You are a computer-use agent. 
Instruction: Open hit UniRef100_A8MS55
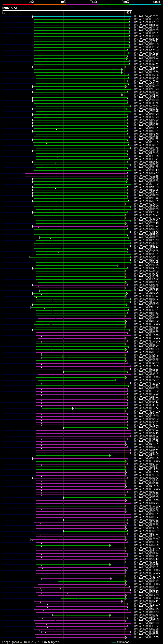click(146, 25)
